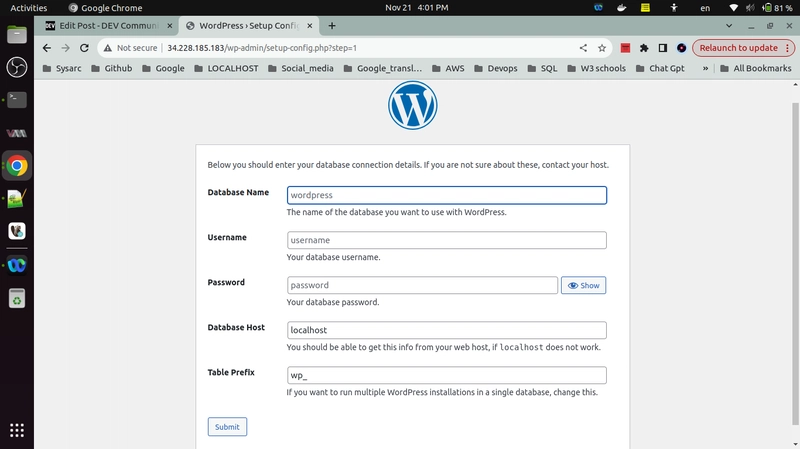The height and width of the screenshot is (449, 800).
Task: Click the en keyboard layout indicator
Action: coord(705,8)
